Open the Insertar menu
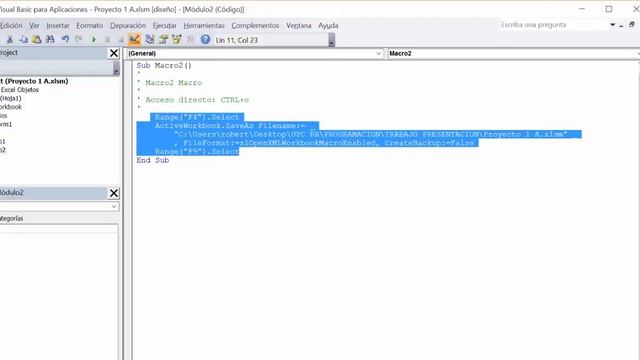This screenshot has width=640, height=360. 58,25
